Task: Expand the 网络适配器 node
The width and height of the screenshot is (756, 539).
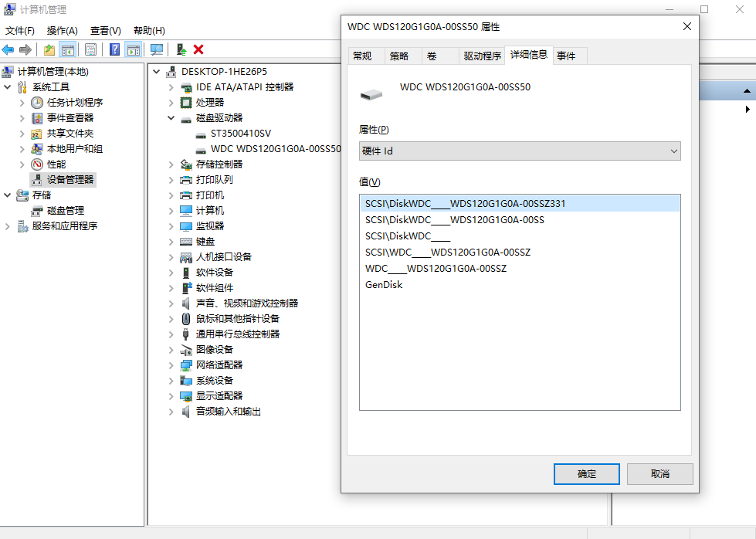Action: (x=171, y=364)
